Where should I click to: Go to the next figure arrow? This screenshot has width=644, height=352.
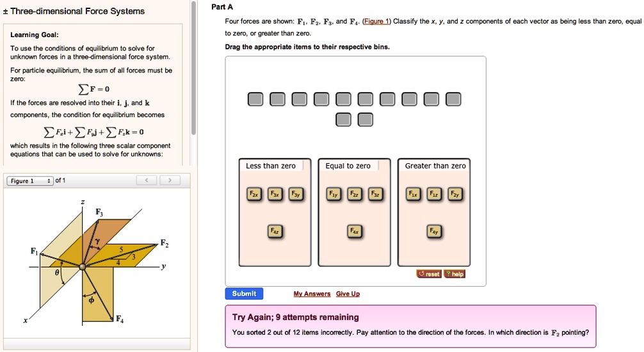pos(170,180)
